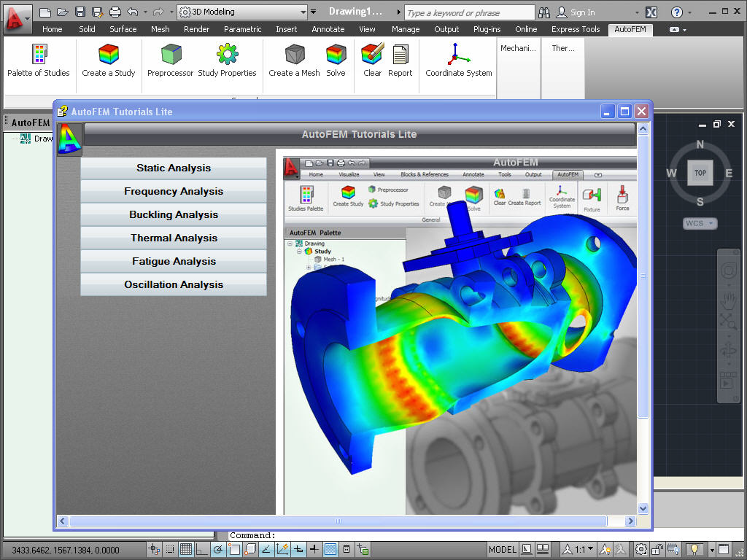
Task: Click the binoculars search icon
Action: click(x=544, y=12)
